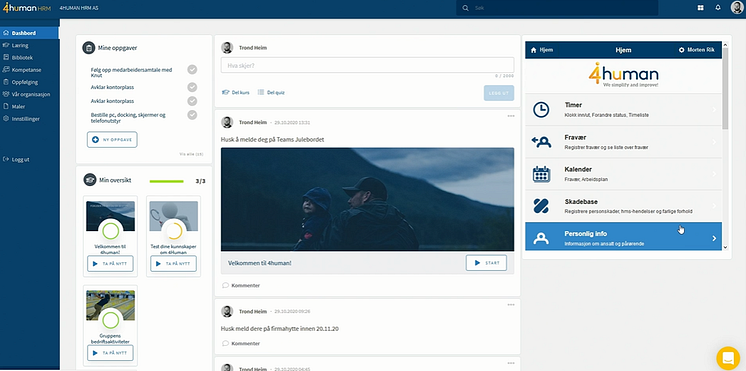Image resolution: width=746 pixels, height=371 pixels.
Task: Open Kompetanse in the sidebar
Action: [29, 69]
